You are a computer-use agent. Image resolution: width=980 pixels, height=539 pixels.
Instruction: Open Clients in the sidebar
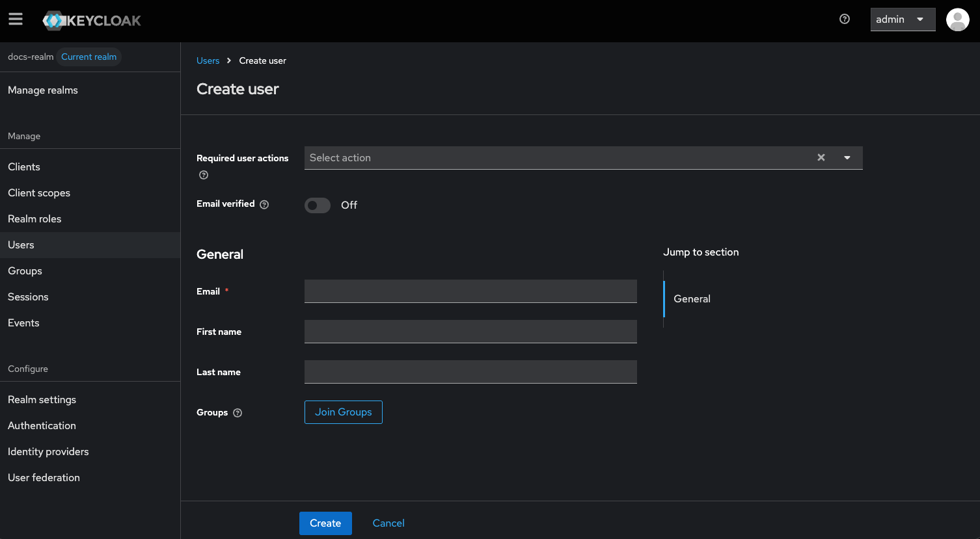24,167
